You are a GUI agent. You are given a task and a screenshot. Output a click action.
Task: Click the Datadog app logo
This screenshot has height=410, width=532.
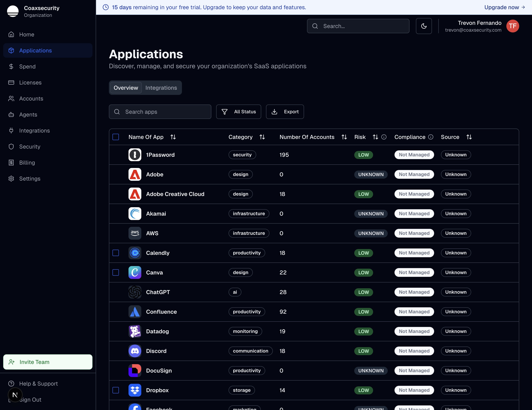135,331
